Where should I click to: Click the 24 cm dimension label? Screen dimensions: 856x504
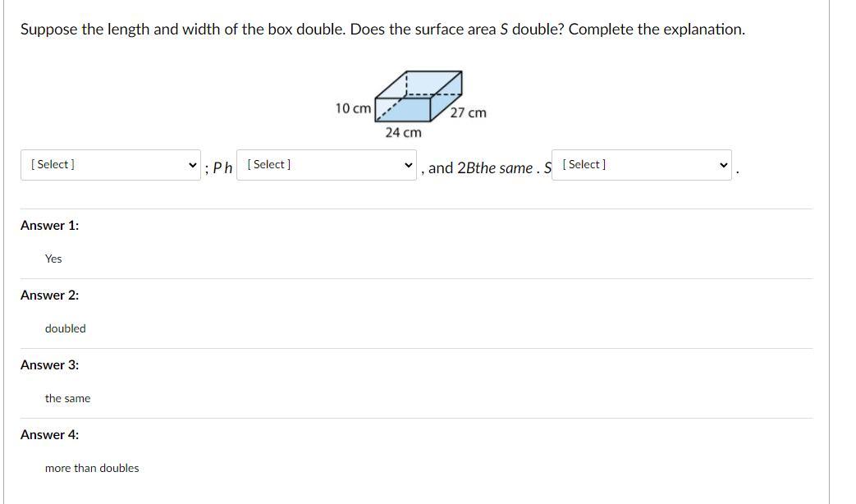(x=403, y=132)
